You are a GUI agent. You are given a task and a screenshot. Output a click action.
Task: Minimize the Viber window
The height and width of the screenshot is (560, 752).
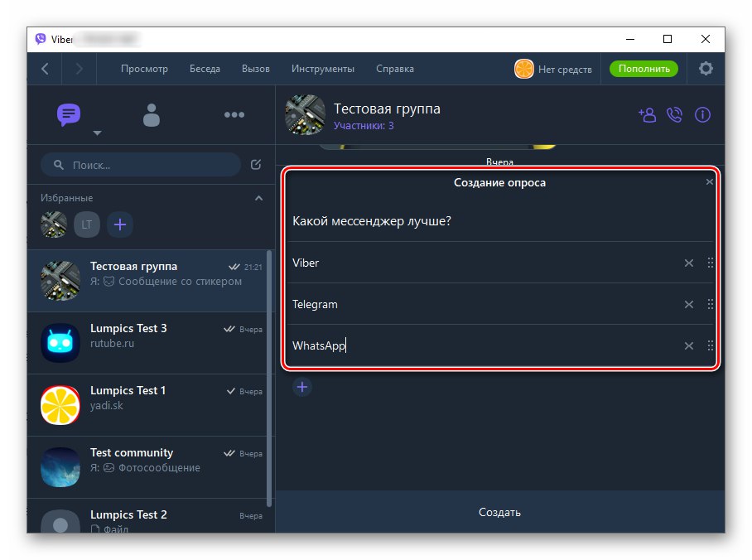click(630, 39)
